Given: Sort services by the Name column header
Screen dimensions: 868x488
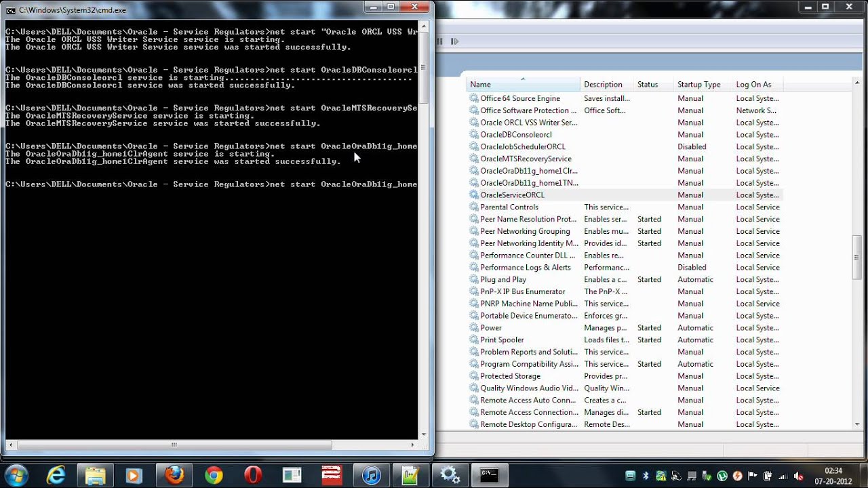Looking at the screenshot, I should pyautogui.click(x=523, y=84).
